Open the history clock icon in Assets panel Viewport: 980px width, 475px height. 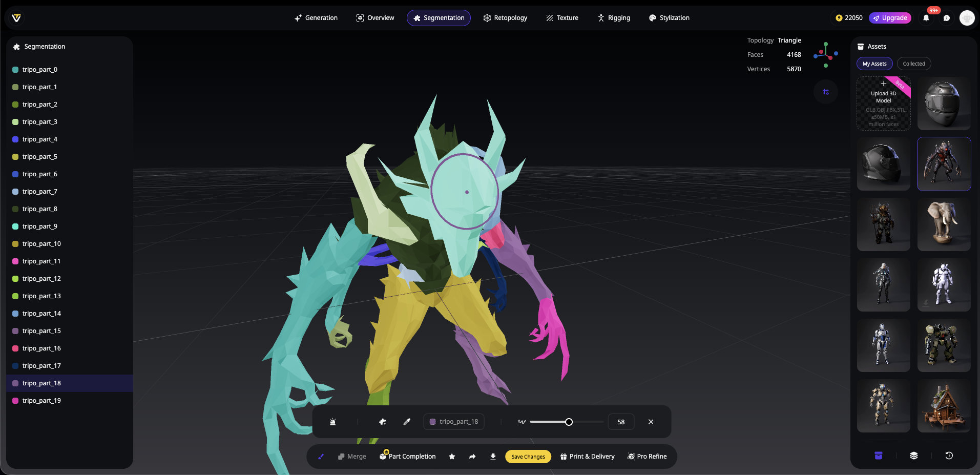949,456
